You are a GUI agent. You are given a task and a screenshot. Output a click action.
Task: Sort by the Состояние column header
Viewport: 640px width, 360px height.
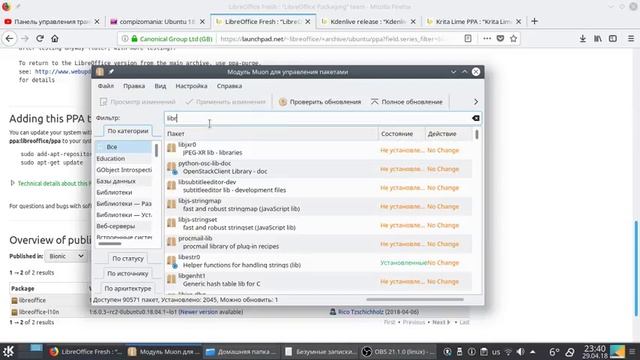(x=401, y=133)
